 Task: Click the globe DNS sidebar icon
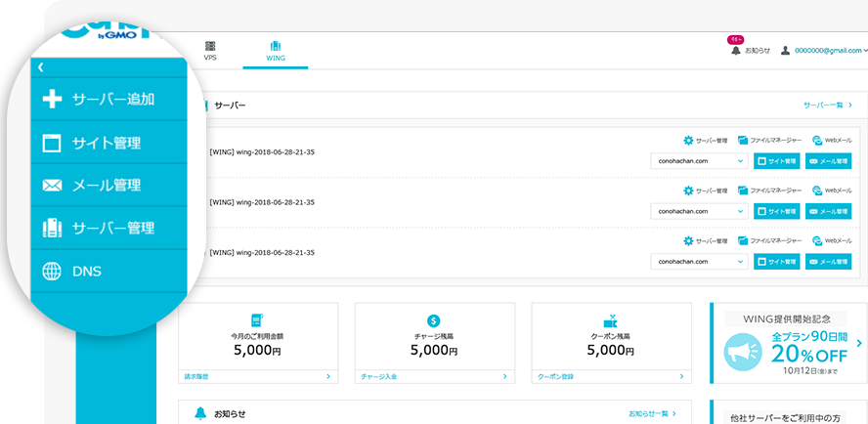click(53, 272)
